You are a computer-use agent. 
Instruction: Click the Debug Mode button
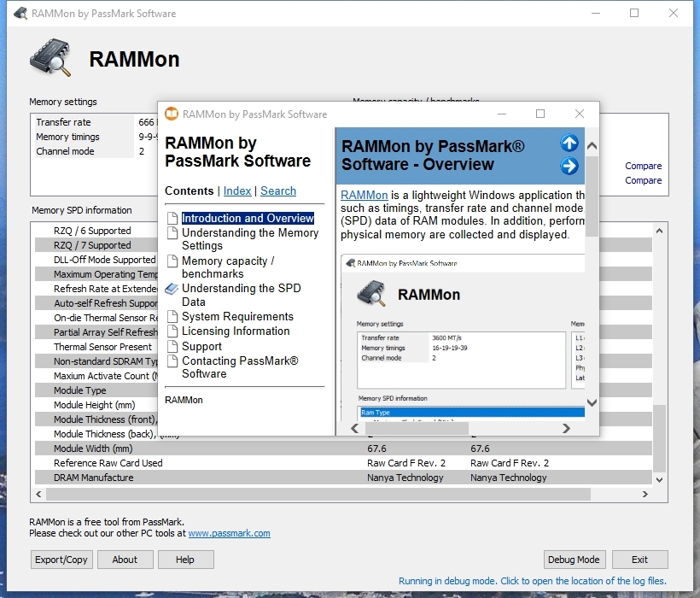tap(574, 560)
